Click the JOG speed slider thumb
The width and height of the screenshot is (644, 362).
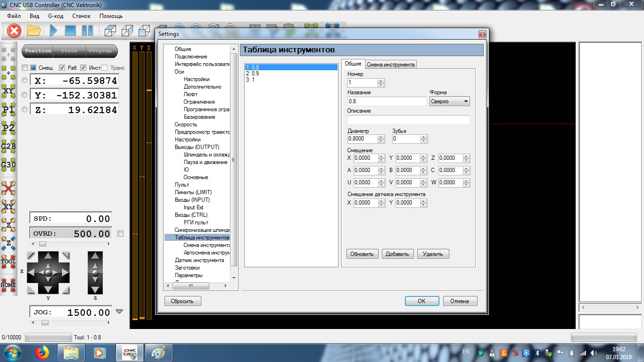tap(45, 323)
